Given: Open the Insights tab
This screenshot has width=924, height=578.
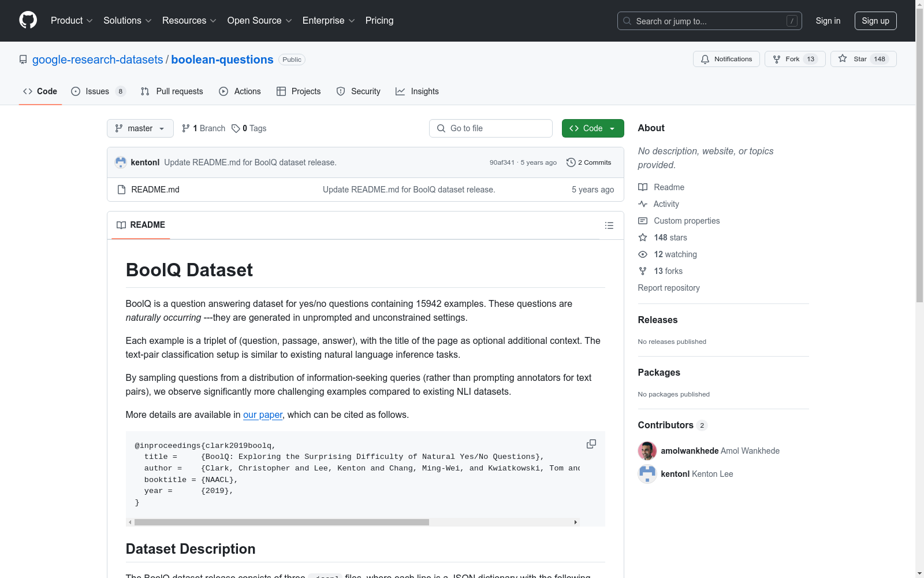Looking at the screenshot, I should click(417, 91).
